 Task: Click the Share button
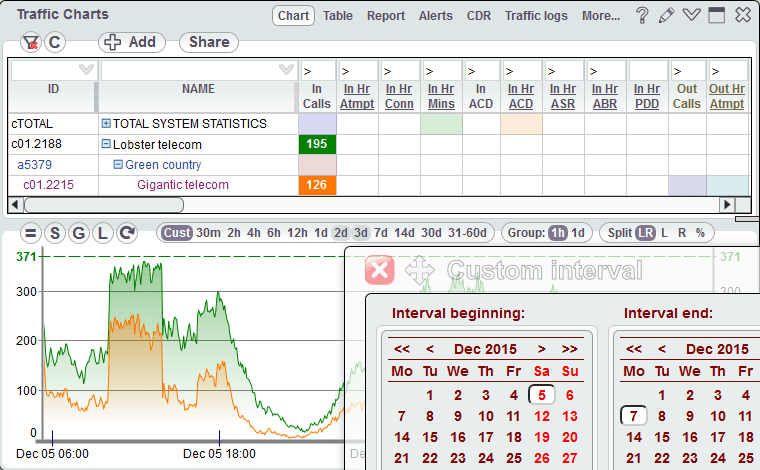click(x=209, y=42)
